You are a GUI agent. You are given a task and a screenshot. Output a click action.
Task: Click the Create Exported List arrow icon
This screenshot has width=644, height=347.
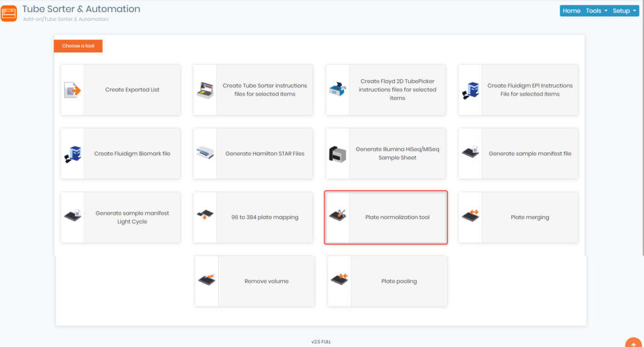point(72,90)
